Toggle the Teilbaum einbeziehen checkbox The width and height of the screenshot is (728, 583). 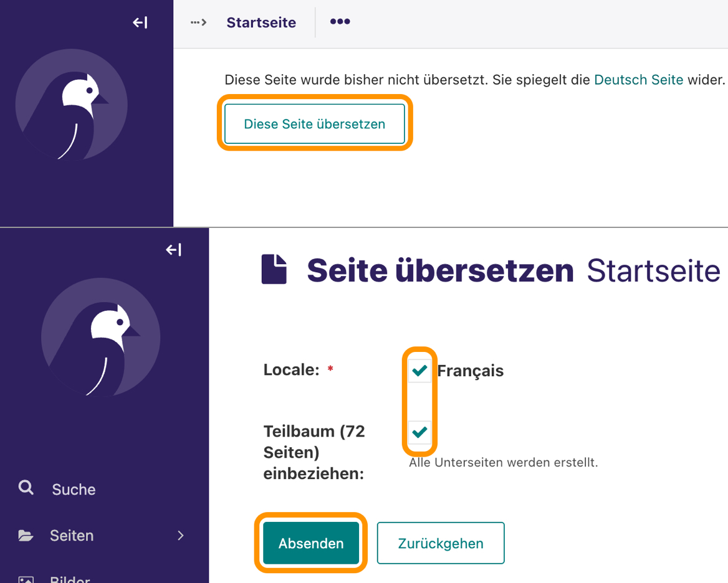(419, 432)
